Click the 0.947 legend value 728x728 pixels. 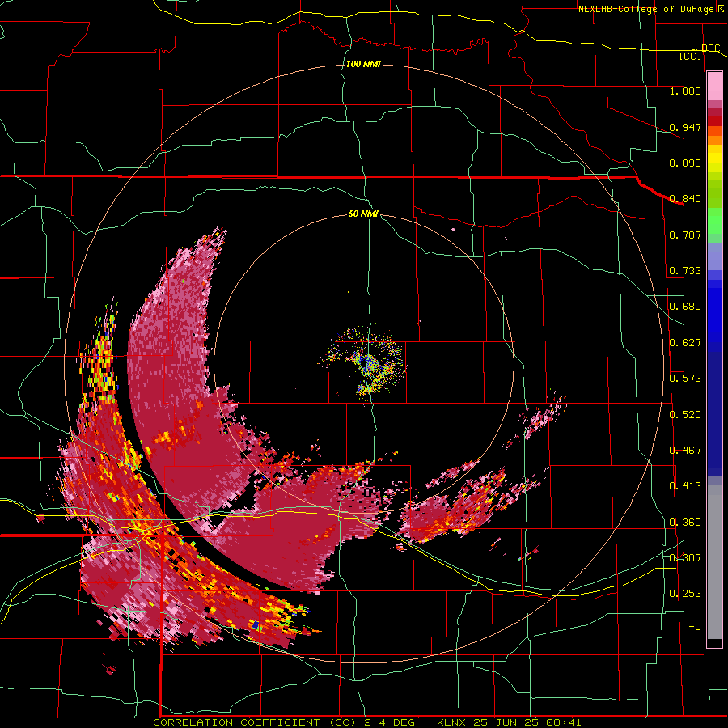coord(685,127)
